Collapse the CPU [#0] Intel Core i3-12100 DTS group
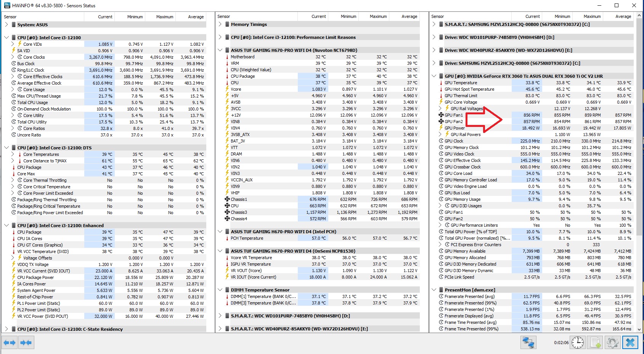This screenshot has width=644, height=354. (x=6, y=148)
